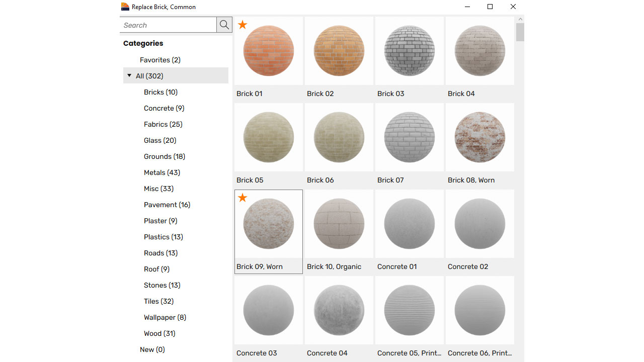Select the Brick 06 material thumbnail

(339, 137)
